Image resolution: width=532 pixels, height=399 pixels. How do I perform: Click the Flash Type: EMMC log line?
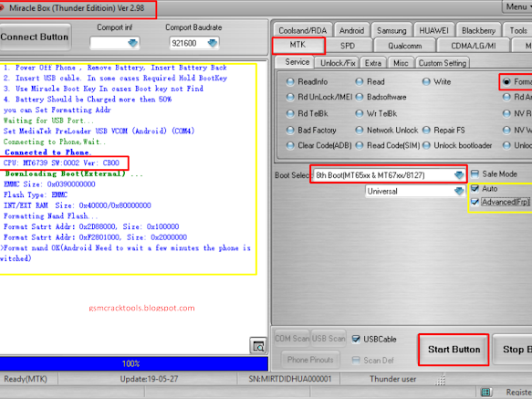coord(36,194)
